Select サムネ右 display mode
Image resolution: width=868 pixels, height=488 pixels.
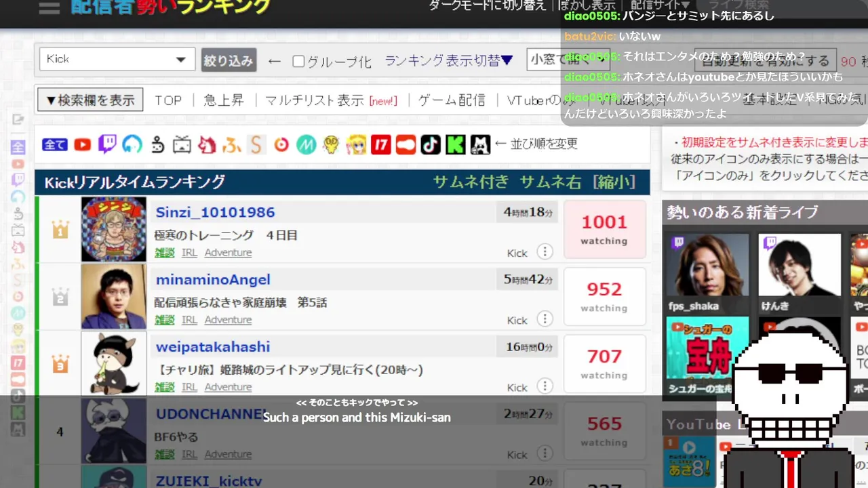(x=550, y=182)
